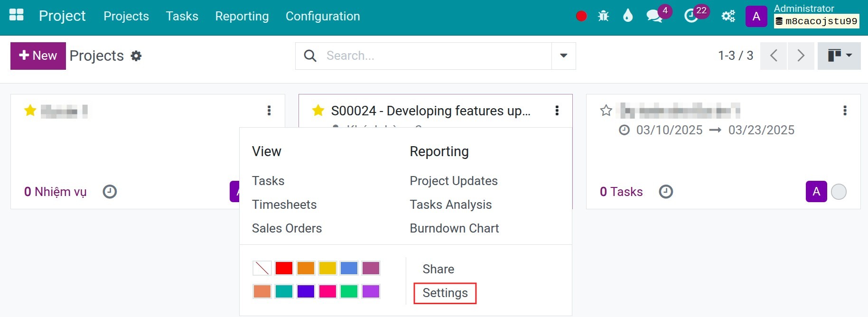Open activities clock icon with badge 22

click(691, 16)
